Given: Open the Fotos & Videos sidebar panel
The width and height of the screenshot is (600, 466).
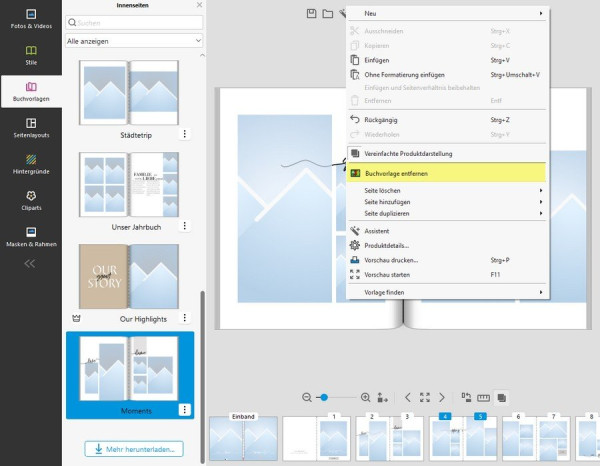Looking at the screenshot, I should (x=31, y=19).
